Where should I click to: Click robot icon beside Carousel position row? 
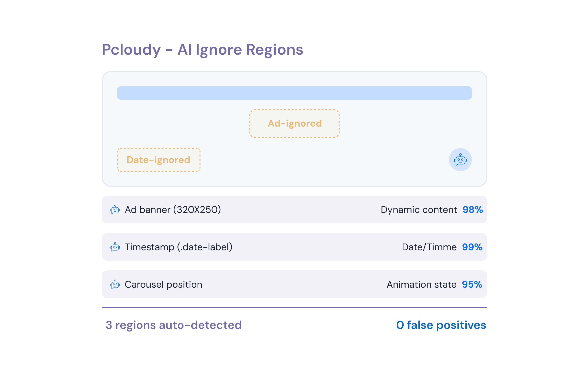click(115, 284)
